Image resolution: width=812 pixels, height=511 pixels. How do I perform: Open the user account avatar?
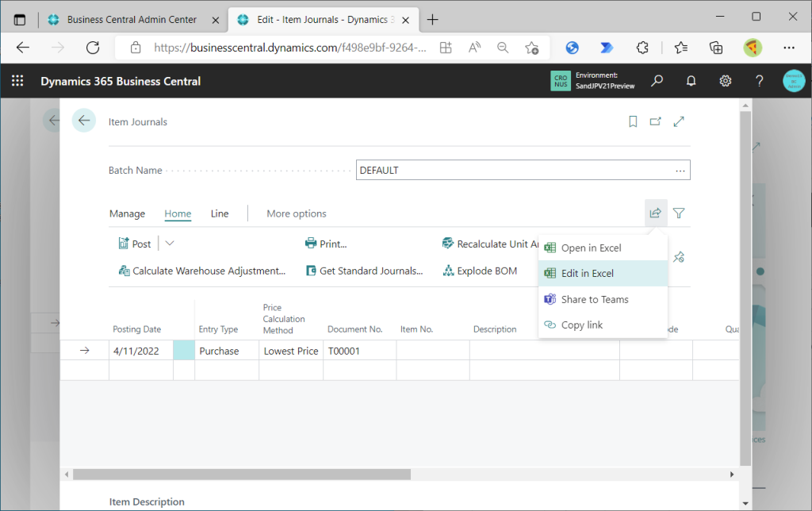click(x=793, y=81)
